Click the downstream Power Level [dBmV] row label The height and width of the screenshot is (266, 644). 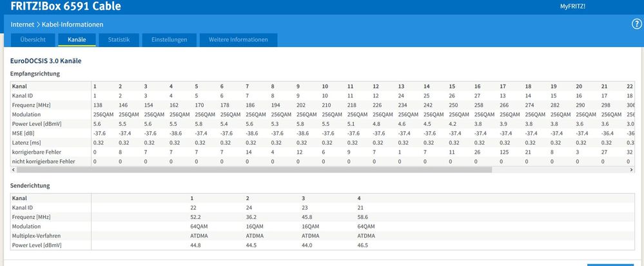tap(37, 124)
